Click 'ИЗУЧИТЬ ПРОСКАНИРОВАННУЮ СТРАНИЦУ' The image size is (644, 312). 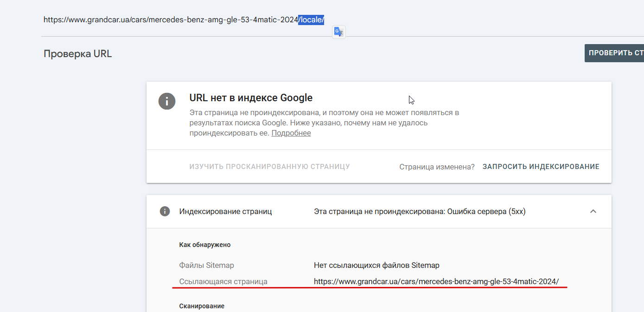click(269, 167)
